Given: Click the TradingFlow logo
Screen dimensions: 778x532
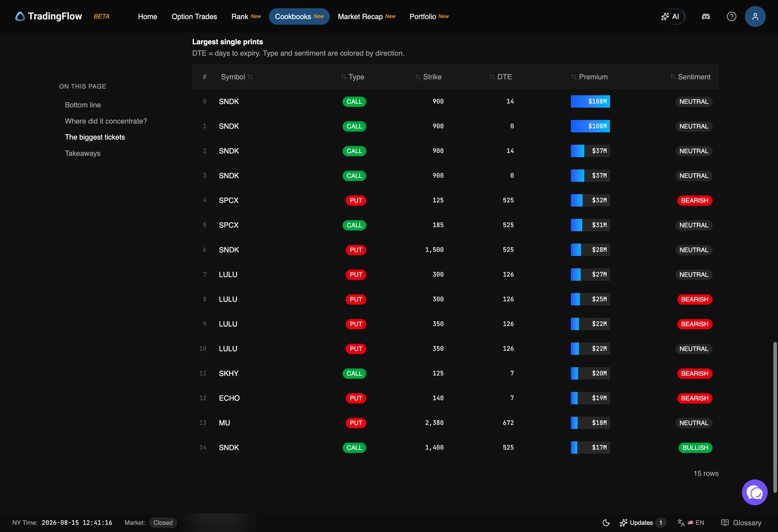Looking at the screenshot, I should [x=48, y=16].
